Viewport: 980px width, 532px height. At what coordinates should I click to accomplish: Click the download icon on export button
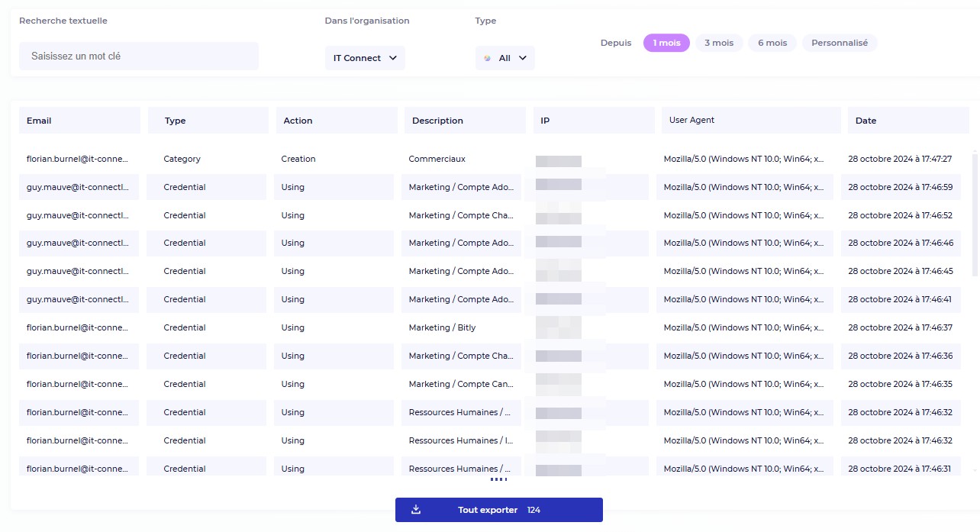[x=416, y=510]
